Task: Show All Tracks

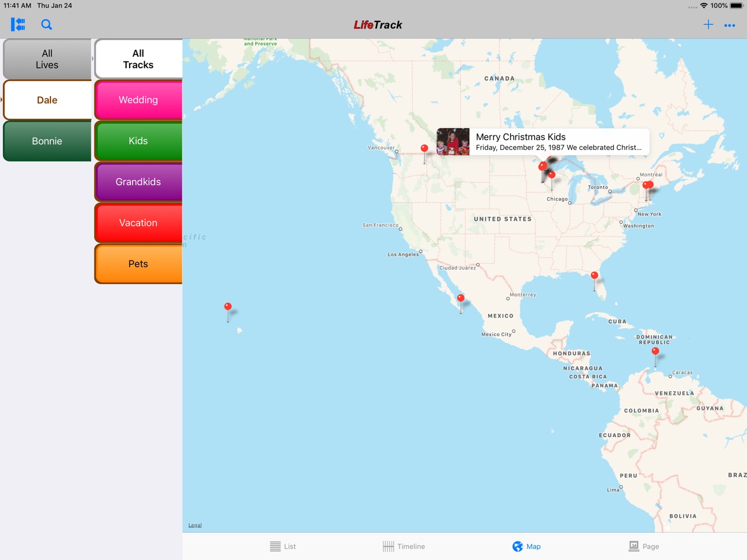Action: pyautogui.click(x=138, y=59)
